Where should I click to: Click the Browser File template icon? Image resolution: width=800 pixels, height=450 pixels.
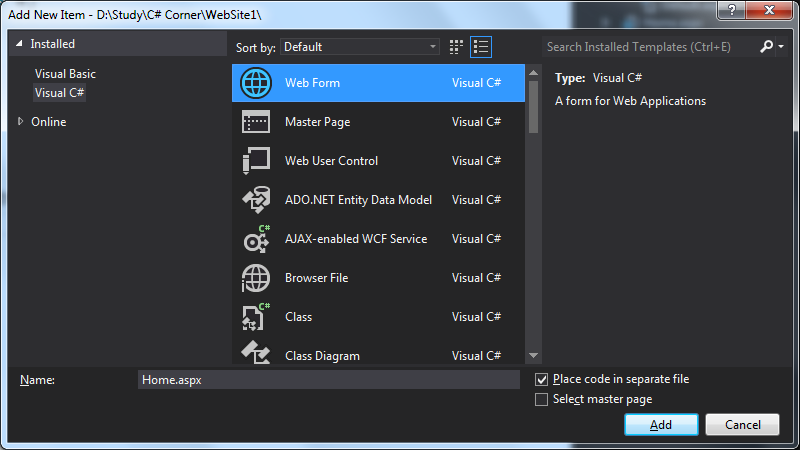[256, 278]
